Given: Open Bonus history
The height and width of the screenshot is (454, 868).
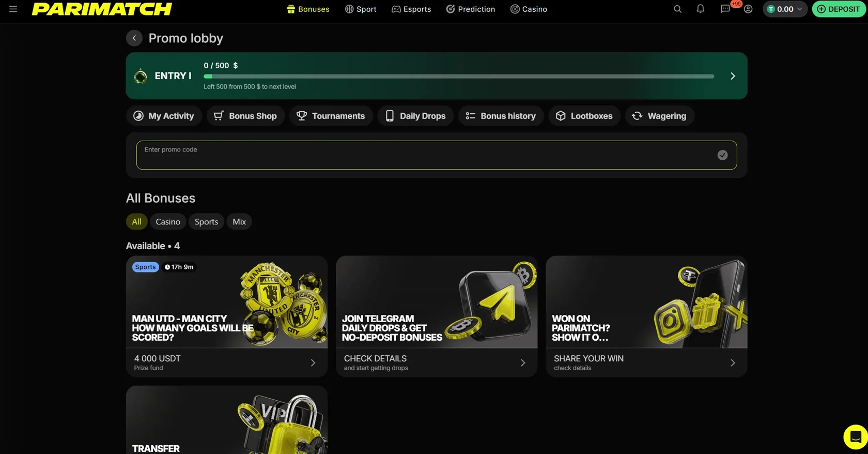Looking at the screenshot, I should tap(501, 116).
